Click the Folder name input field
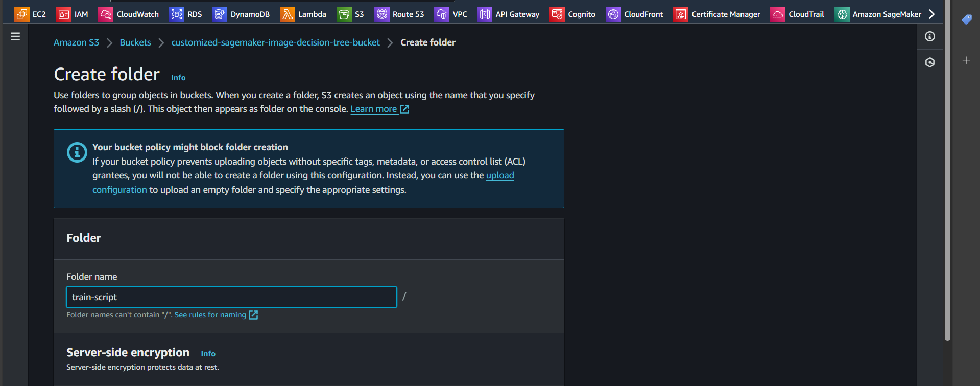This screenshot has width=980, height=386. (x=231, y=297)
